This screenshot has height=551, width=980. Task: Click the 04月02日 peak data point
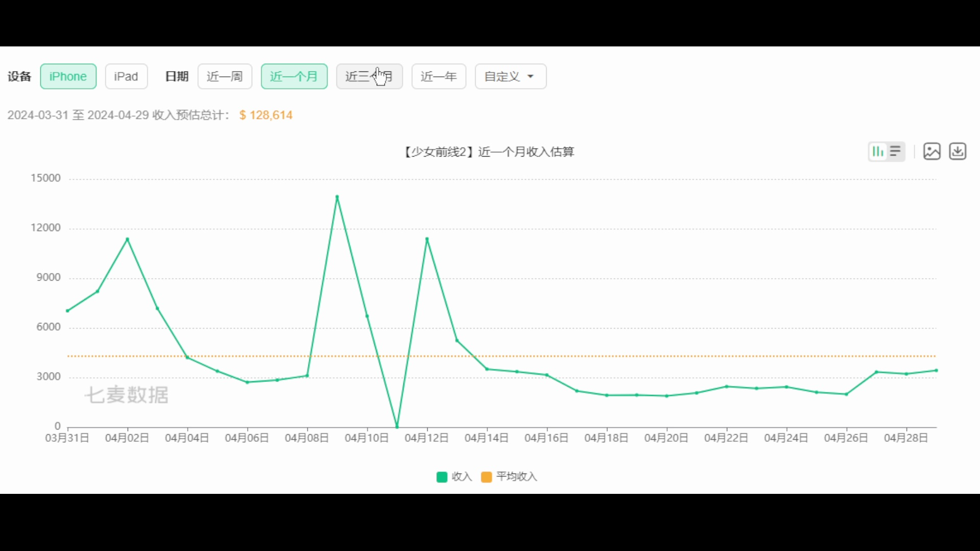tap(128, 239)
